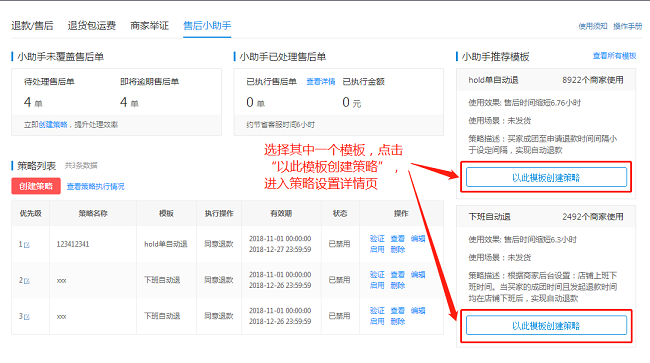This screenshot has height=363, width=650.
Task: Click strategy name 123412341
Action: (x=73, y=244)
